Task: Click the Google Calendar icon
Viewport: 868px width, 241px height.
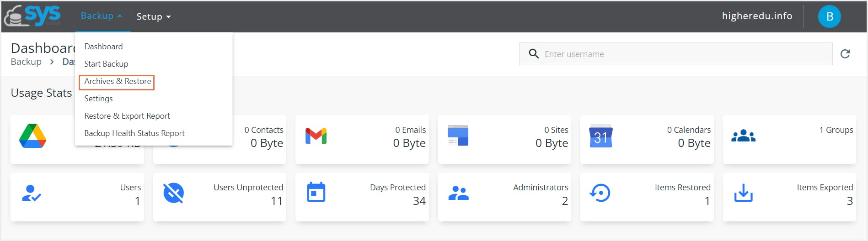Action: point(600,136)
